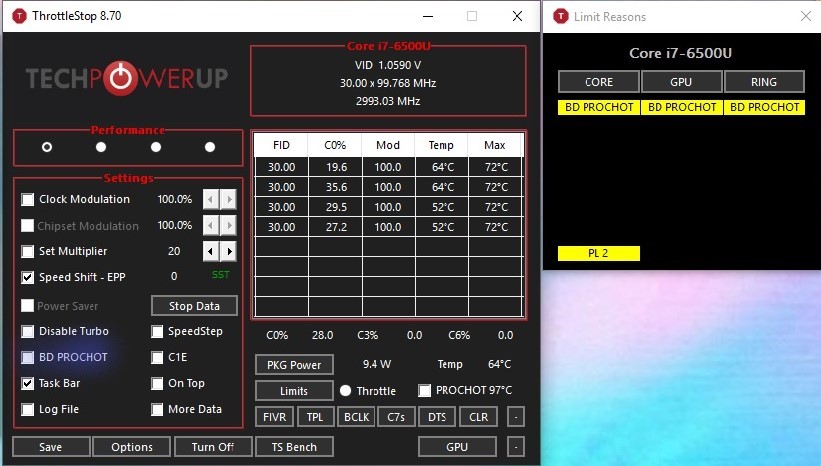
Task: Click the FID column header
Action: pos(281,146)
